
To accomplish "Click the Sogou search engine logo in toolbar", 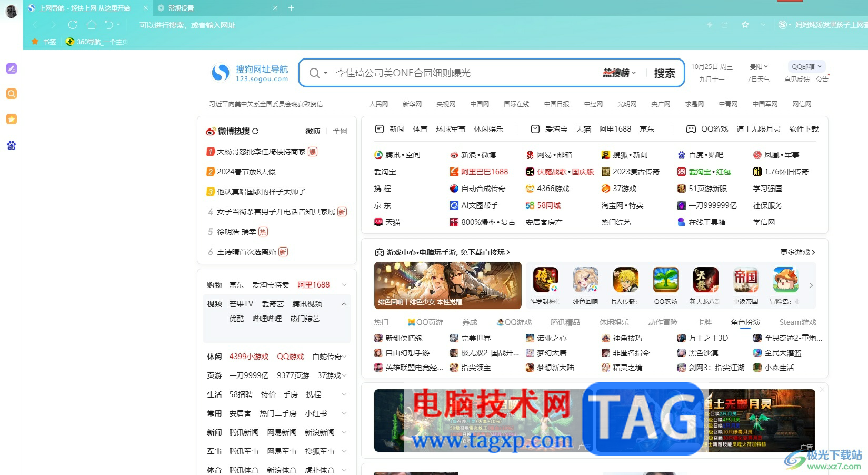I will [x=783, y=25].
